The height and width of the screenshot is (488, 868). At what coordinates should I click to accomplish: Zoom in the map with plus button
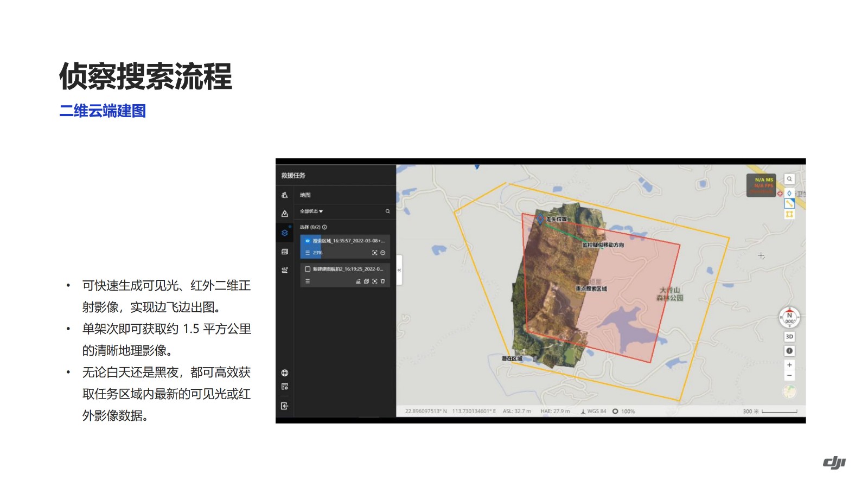pyautogui.click(x=789, y=365)
